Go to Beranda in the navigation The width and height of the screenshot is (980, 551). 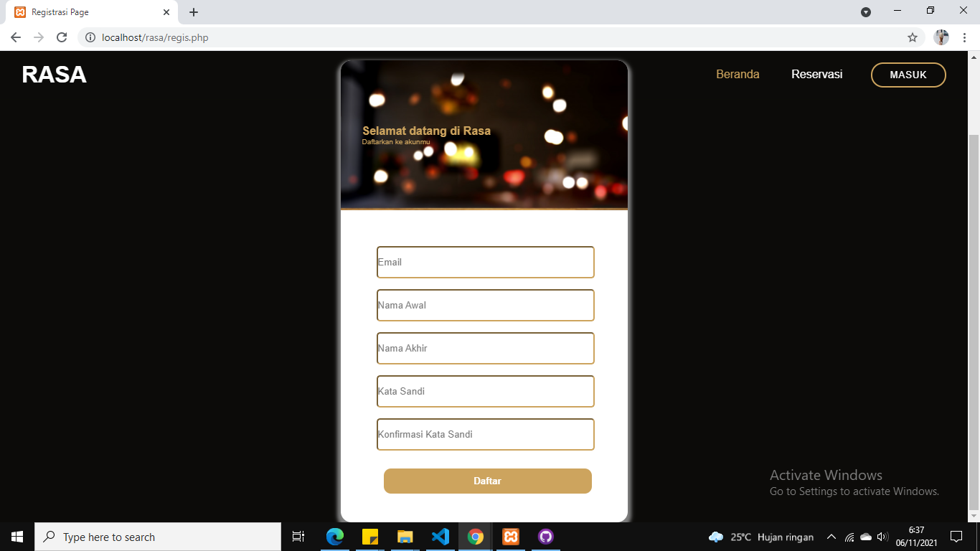pos(738,74)
